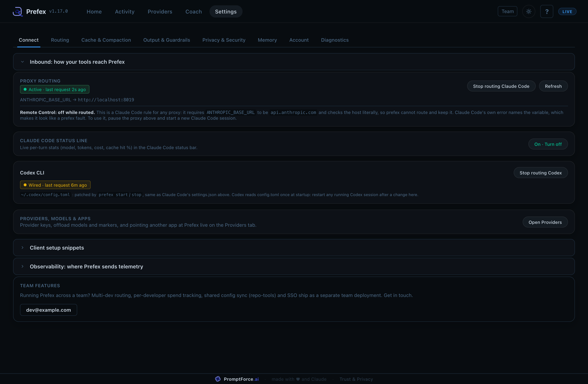Click the TEAM FEATURES heading
This screenshot has height=384, width=588.
40,286
